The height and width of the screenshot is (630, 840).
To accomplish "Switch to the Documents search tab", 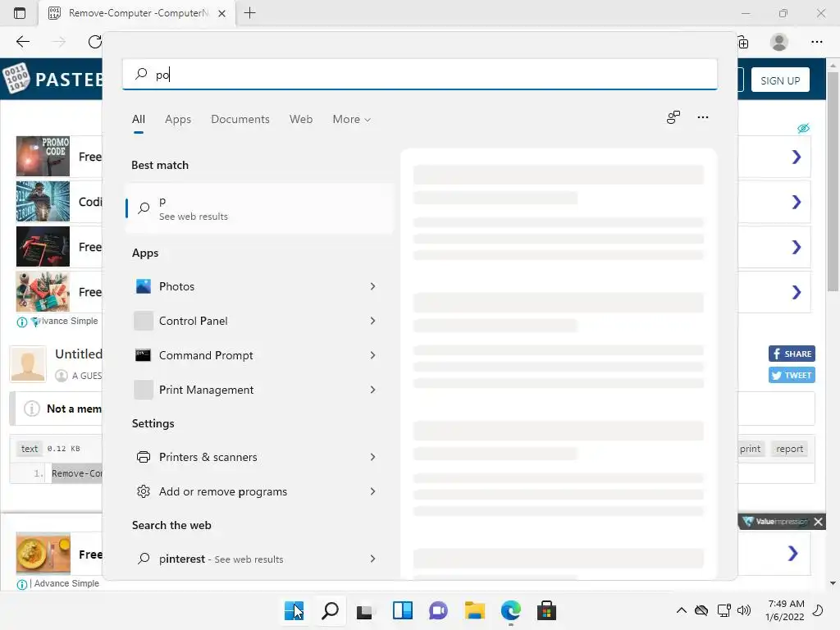I will click(240, 119).
